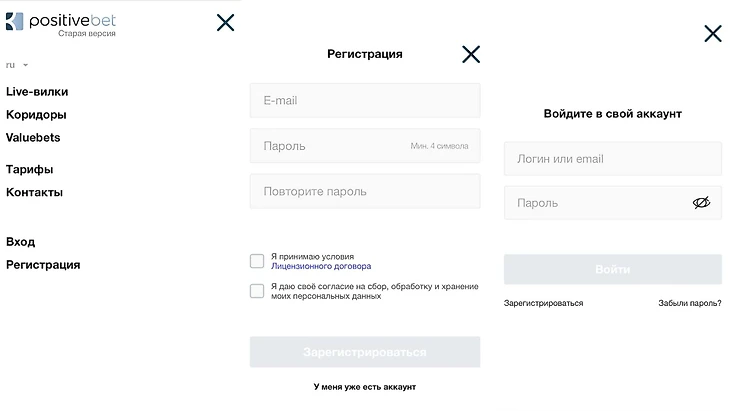The width and height of the screenshot is (730, 411).
Task: Toggle password visibility eye icon
Action: tap(701, 203)
